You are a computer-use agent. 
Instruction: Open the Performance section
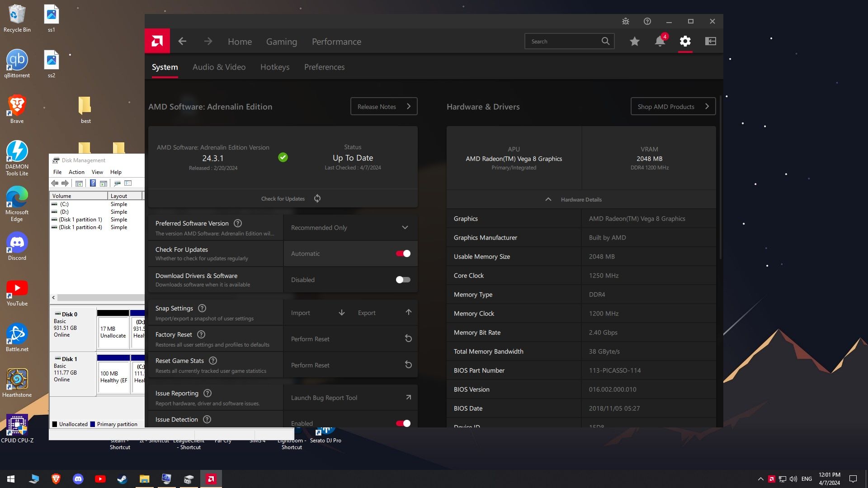pyautogui.click(x=336, y=42)
